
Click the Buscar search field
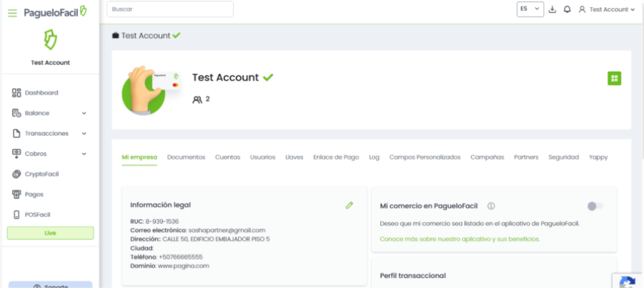click(x=170, y=9)
